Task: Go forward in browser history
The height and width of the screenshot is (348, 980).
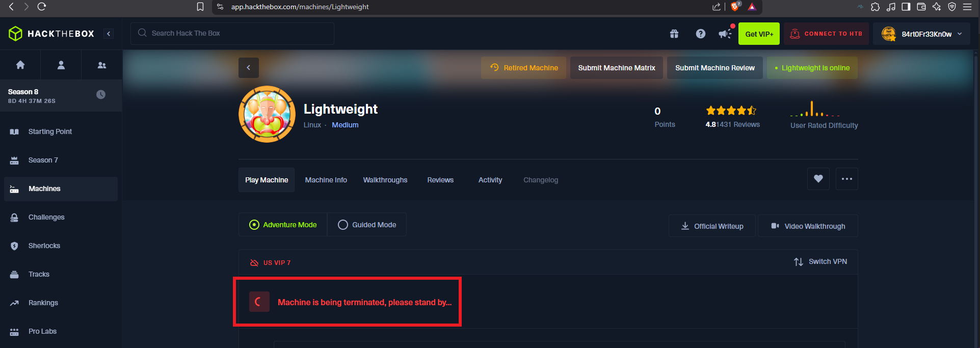Action: point(26,7)
